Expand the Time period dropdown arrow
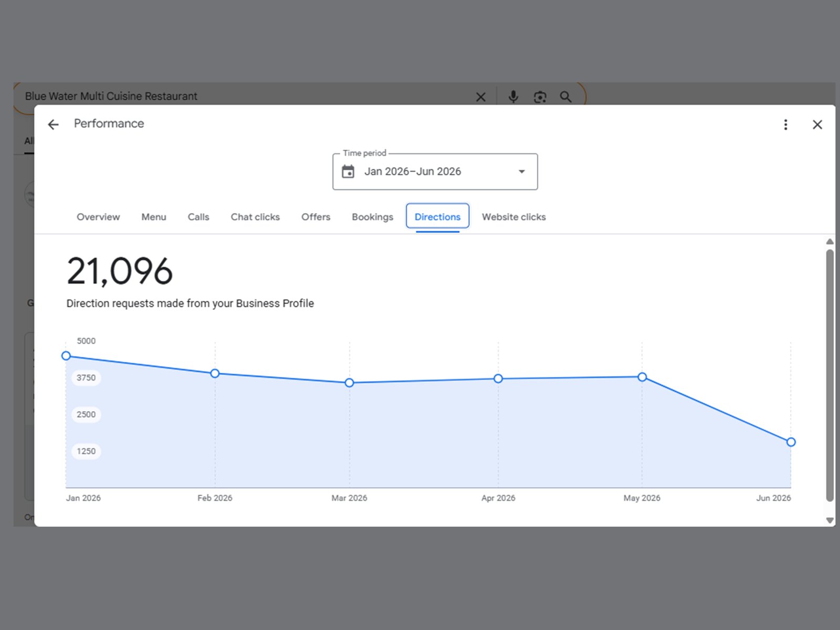This screenshot has height=630, width=840. pyautogui.click(x=521, y=172)
